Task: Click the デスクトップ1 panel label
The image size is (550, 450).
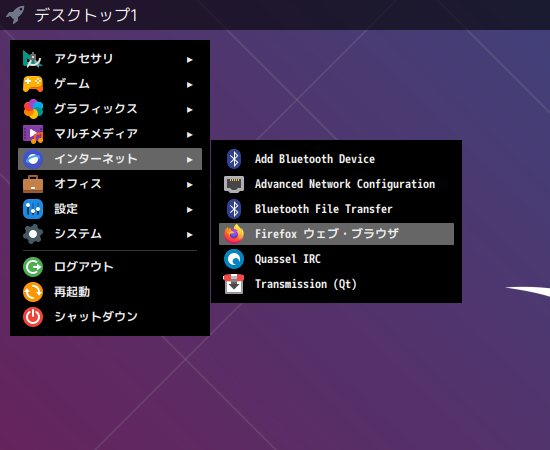Action: point(86,15)
